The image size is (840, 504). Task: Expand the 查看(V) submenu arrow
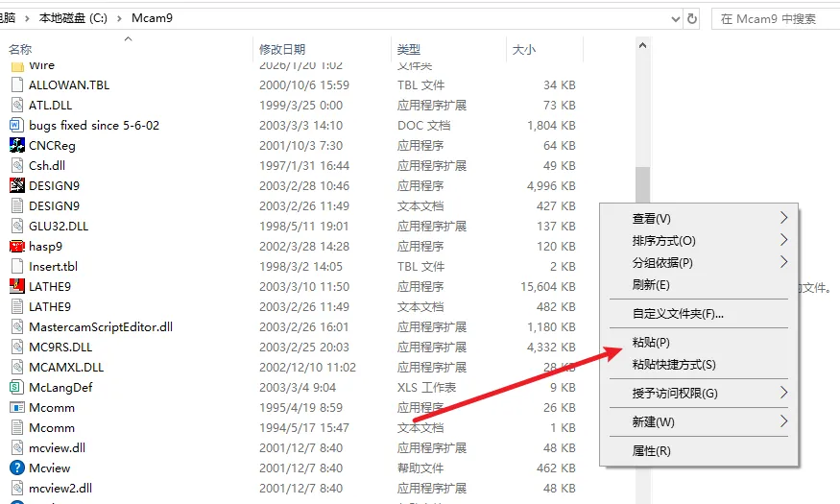point(783,218)
